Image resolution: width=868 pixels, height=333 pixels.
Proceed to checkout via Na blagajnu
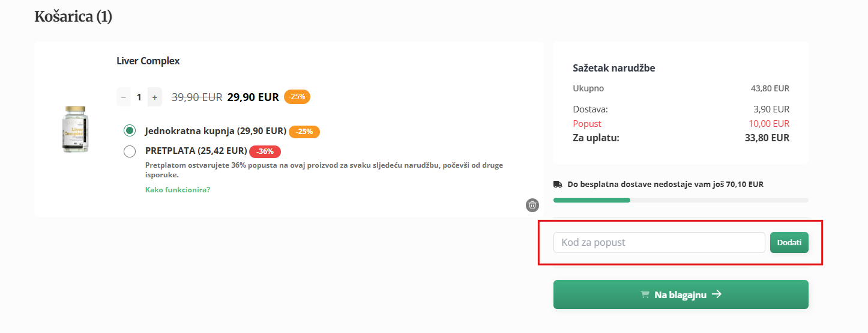(681, 295)
